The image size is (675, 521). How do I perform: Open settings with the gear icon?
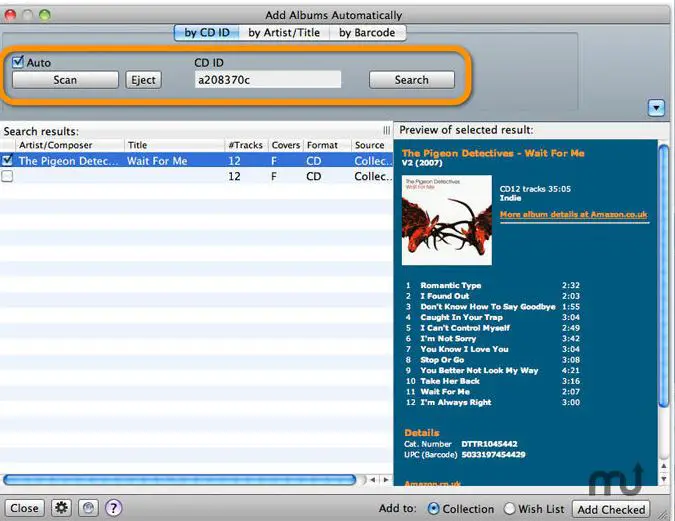(x=62, y=508)
